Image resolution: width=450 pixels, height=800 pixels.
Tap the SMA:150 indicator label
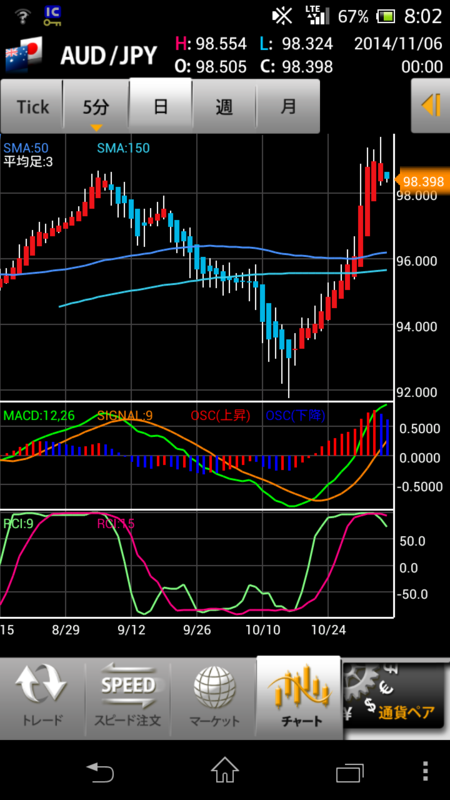pyautogui.click(x=123, y=148)
